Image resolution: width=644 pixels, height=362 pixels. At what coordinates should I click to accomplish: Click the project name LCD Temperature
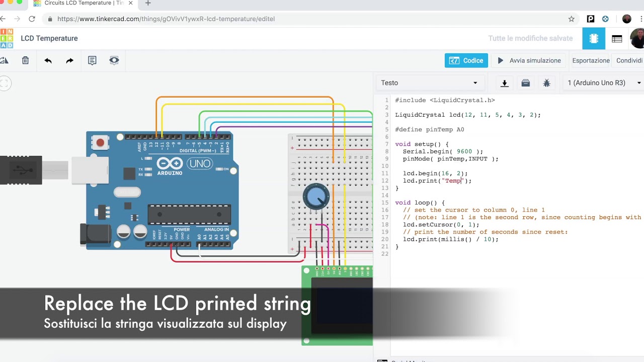49,38
